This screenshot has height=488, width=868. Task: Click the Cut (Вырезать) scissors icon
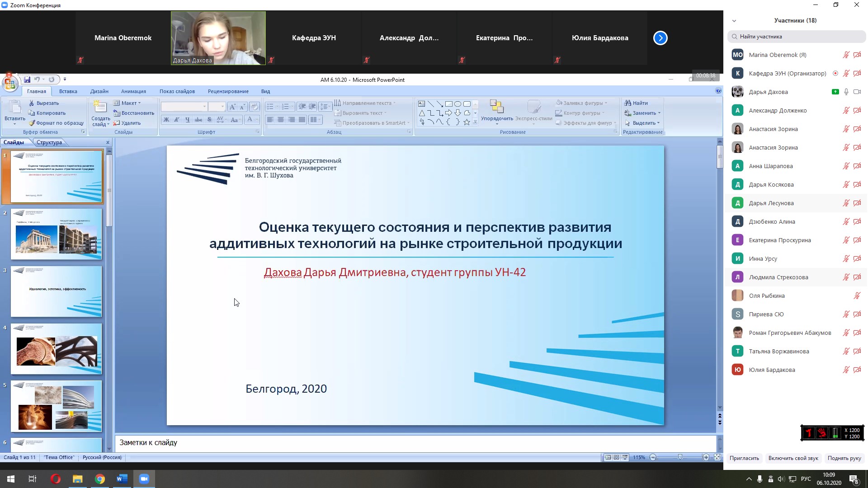pyautogui.click(x=32, y=103)
